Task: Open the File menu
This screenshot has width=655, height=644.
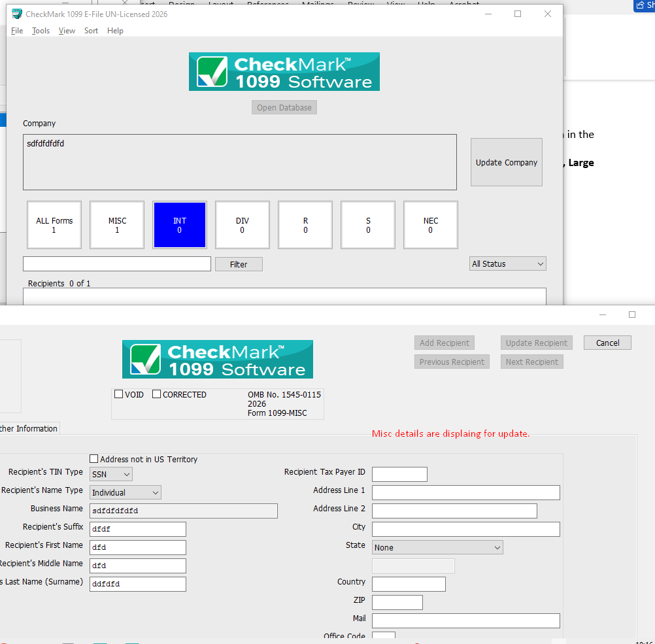Action: [17, 31]
